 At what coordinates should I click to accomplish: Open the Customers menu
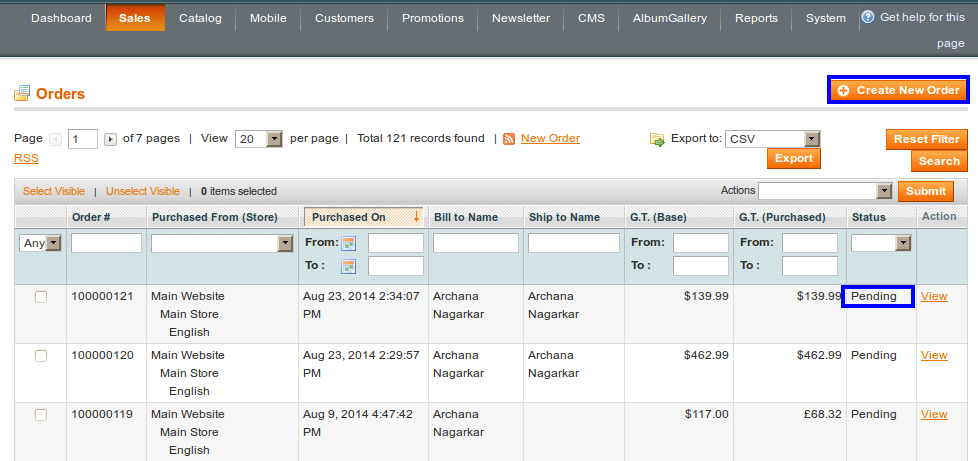click(344, 18)
